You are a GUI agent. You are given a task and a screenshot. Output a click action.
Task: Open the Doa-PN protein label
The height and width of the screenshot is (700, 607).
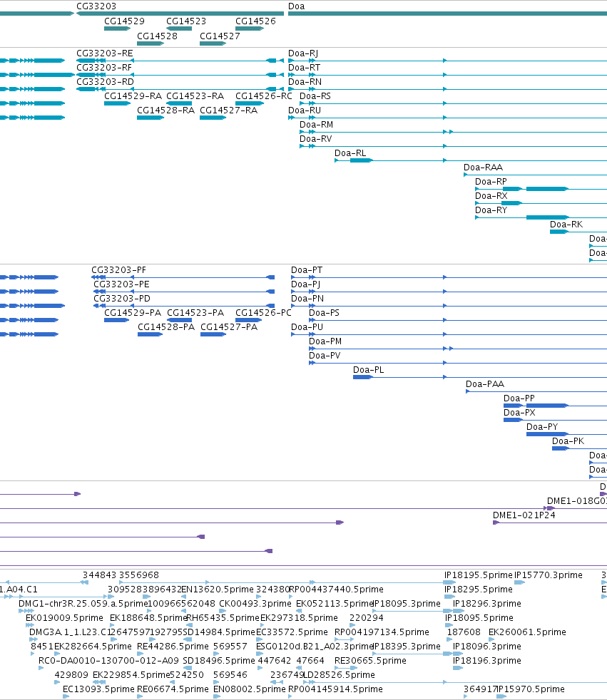307,299
